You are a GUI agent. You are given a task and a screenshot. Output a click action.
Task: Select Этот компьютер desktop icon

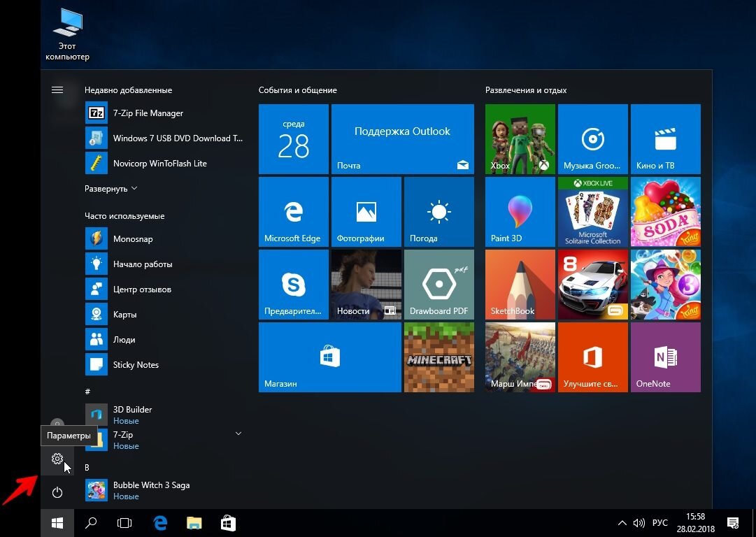point(68,34)
